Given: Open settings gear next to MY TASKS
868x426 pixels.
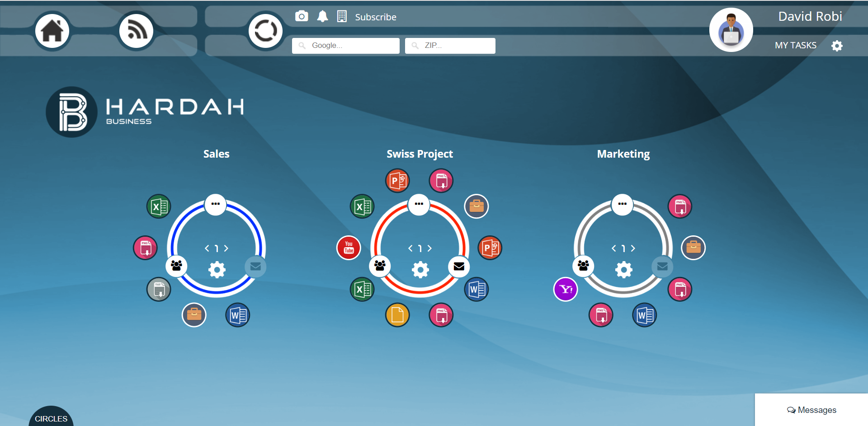Looking at the screenshot, I should point(837,46).
